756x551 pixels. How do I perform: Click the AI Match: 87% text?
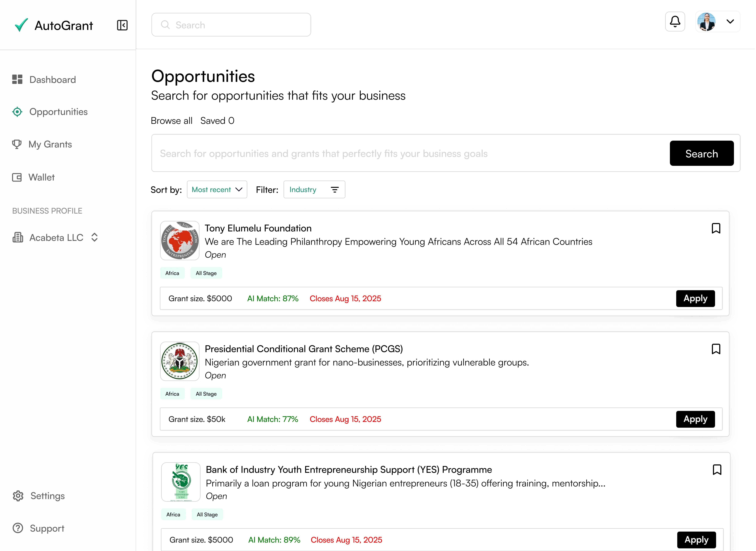click(x=273, y=298)
